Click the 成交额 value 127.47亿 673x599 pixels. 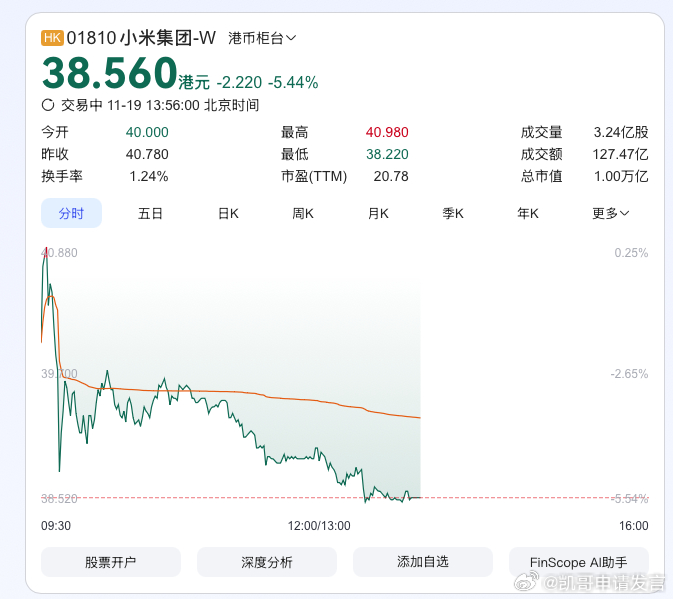620,154
